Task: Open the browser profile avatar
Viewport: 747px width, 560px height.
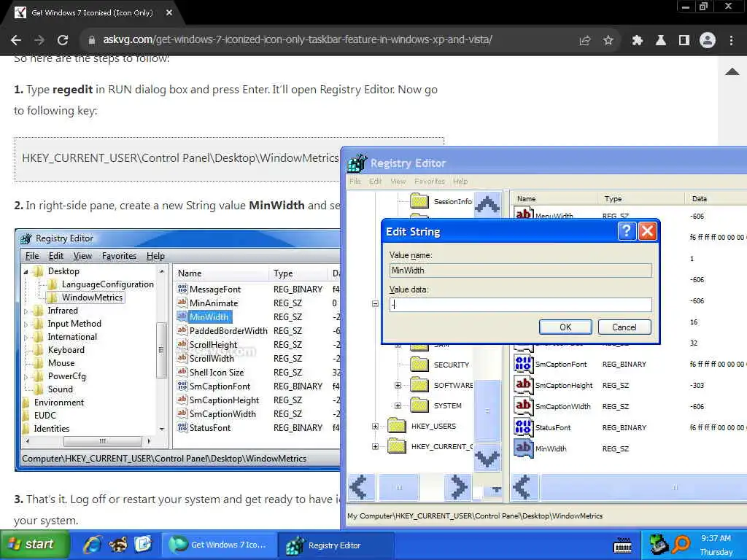Action: point(708,41)
